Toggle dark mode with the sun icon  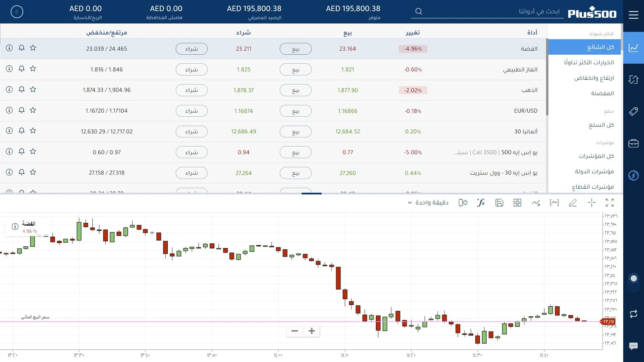(634, 279)
